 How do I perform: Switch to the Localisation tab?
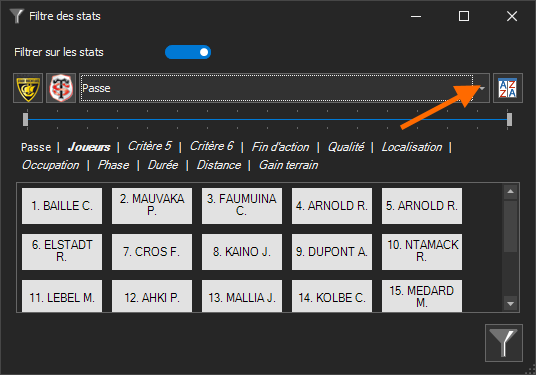point(412,147)
